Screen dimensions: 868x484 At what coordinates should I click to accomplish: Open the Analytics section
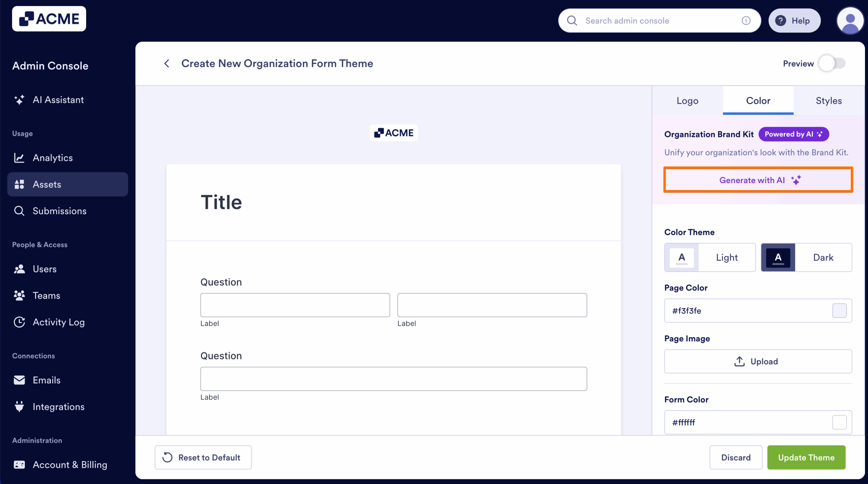[53, 157]
